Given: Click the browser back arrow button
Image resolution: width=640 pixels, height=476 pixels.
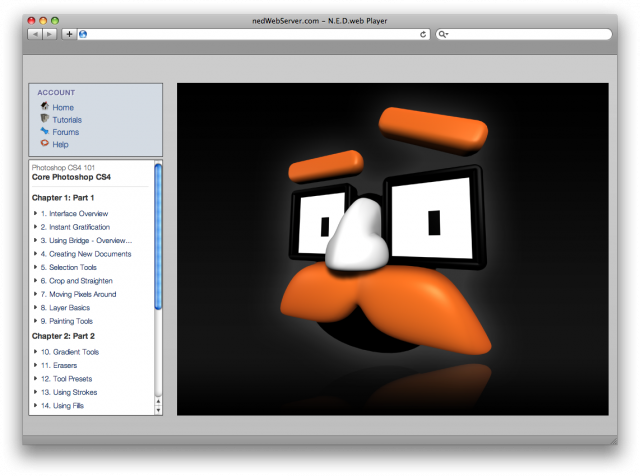Looking at the screenshot, I should pyautogui.click(x=35, y=34).
